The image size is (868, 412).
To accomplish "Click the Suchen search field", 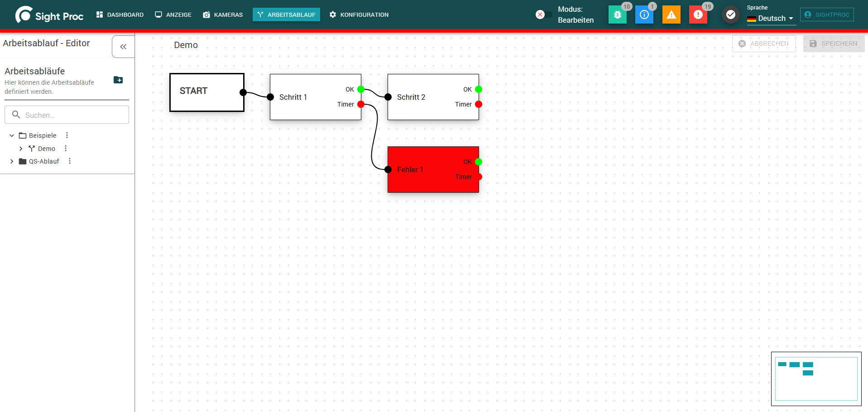I will pos(67,115).
